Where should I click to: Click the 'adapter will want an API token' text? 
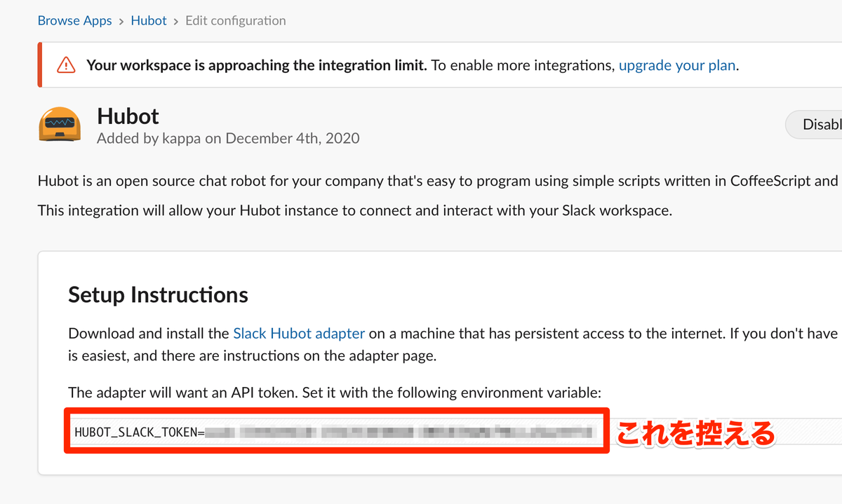coord(334,392)
